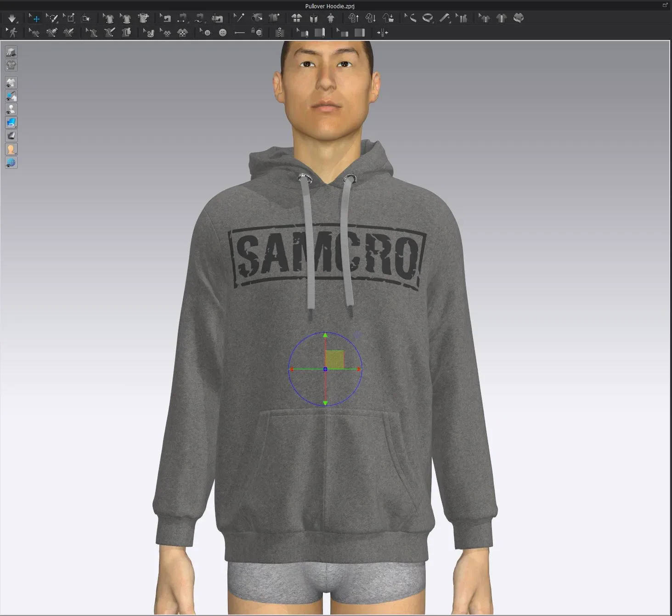Click the garment with download tray icon

388,18
